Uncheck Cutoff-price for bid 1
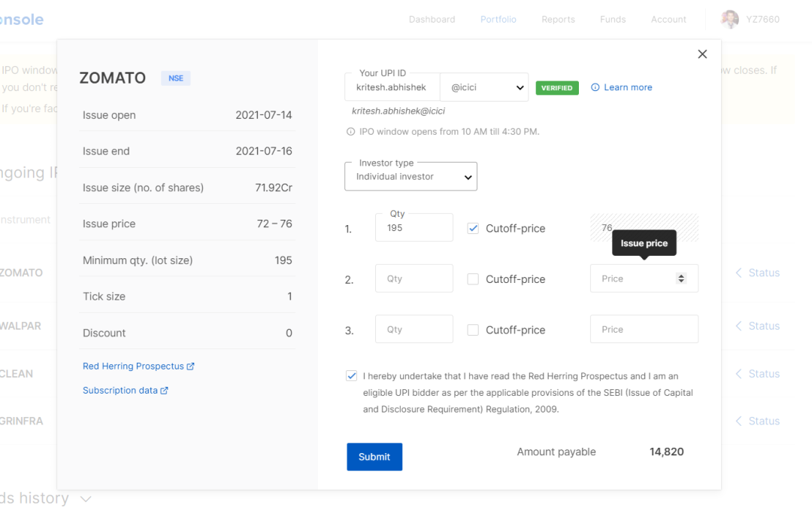 coord(473,228)
